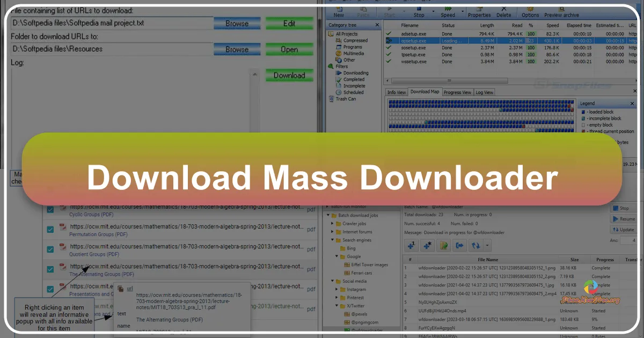Click the Update sync icon in batch monitor
The height and width of the screenshot is (338, 644).
[x=476, y=245]
